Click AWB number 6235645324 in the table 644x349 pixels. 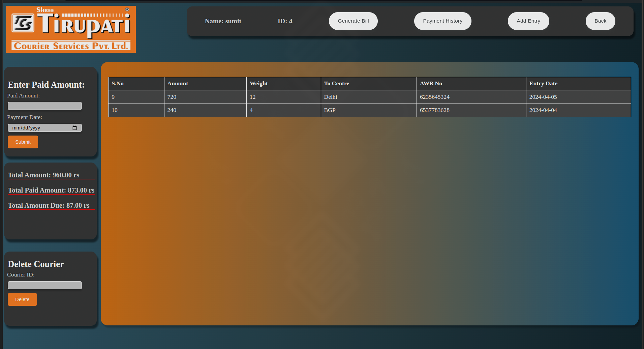point(435,97)
